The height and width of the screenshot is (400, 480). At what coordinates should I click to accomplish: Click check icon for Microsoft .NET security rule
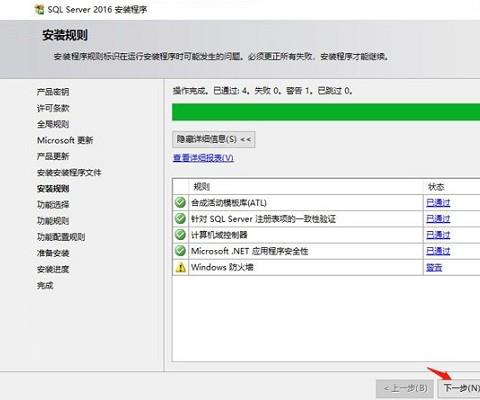[x=180, y=251]
